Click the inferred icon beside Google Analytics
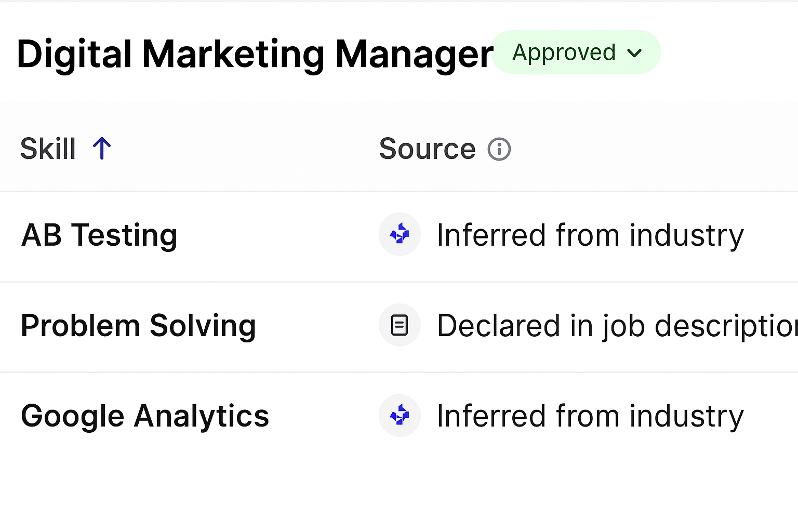The height and width of the screenshot is (532, 798). [400, 416]
